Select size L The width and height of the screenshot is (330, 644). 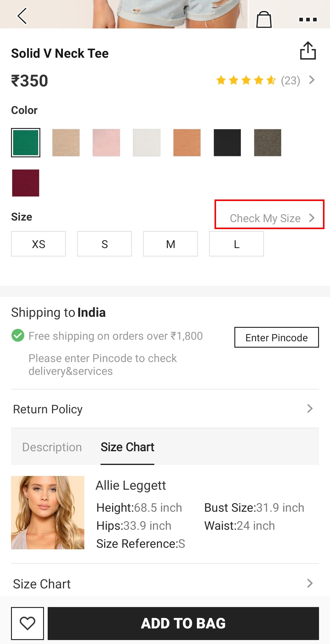point(237,244)
